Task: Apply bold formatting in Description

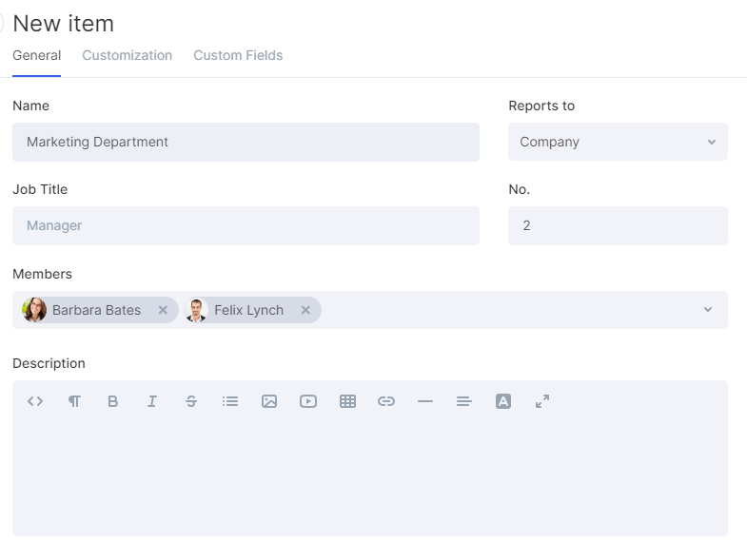Action: pos(113,401)
